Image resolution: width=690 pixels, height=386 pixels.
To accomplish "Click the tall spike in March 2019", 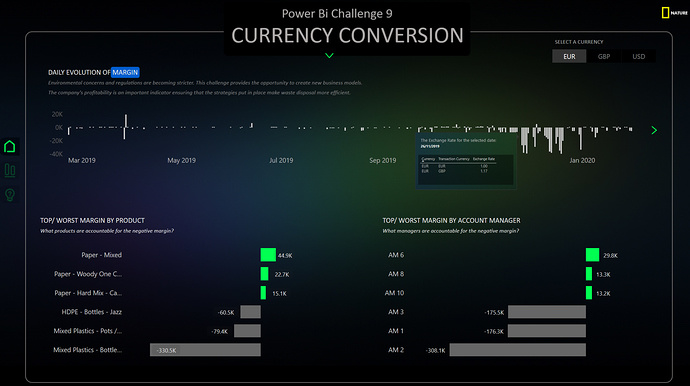I will point(125,127).
